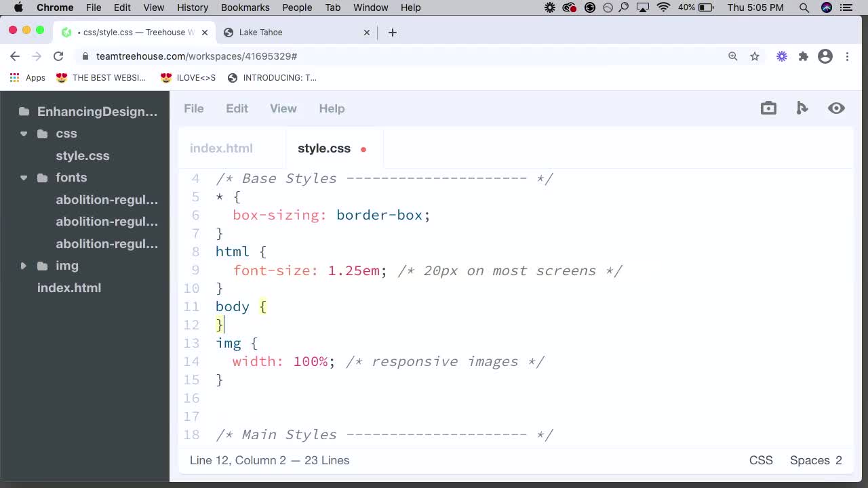The width and height of the screenshot is (868, 488).
Task: Open Spotlight search from the menu bar
Action: coord(804,7)
